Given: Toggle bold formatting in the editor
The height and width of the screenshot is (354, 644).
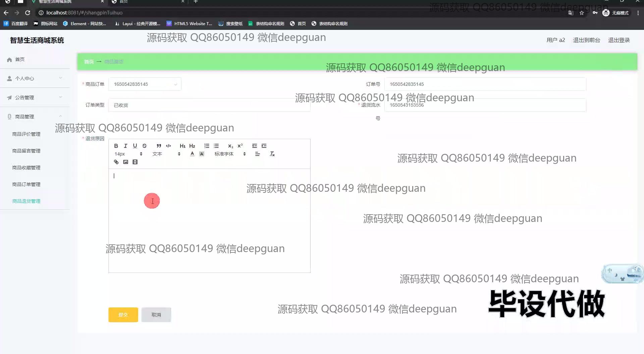Looking at the screenshot, I should 116,146.
